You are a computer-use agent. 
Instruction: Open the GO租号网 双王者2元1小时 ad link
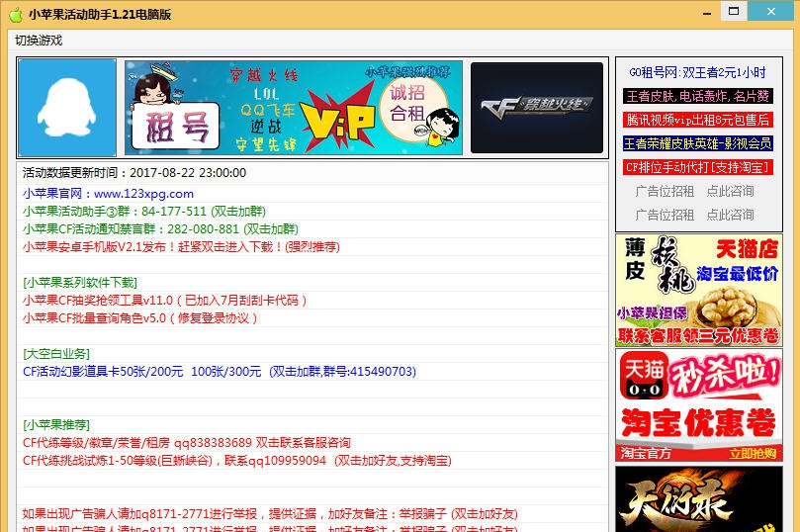[697, 73]
